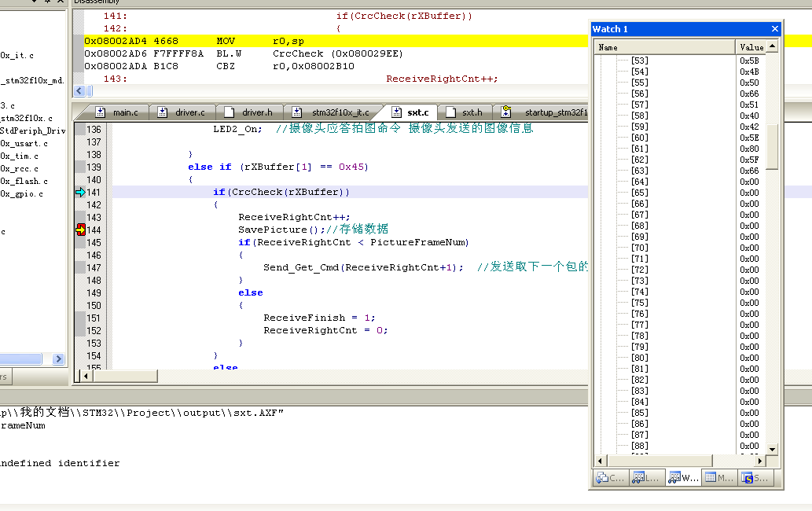Viewport: 812px width, 511px height.
Task: Click the CBZ r0 disassembly line
Action: pyautogui.click(x=219, y=66)
